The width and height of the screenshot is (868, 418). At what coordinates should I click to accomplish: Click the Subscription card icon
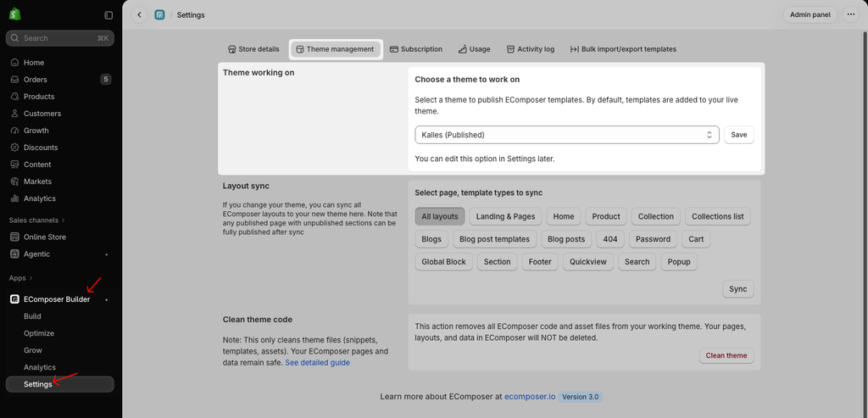394,49
